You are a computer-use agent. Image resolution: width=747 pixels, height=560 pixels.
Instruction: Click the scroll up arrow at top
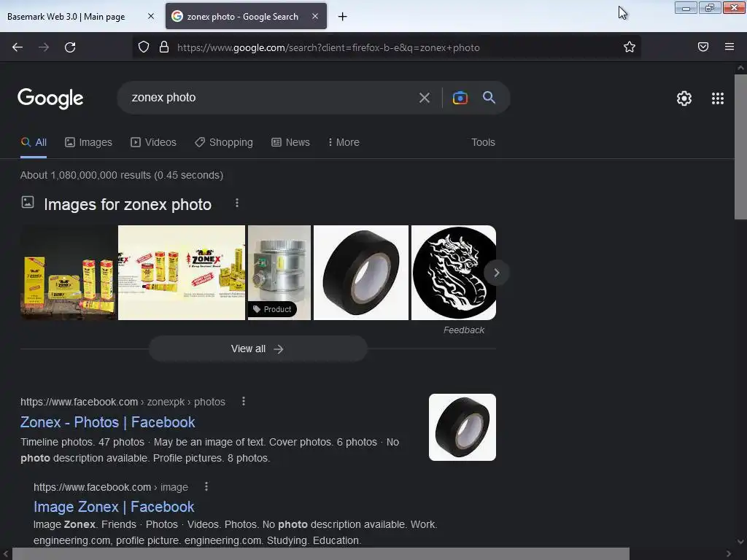(740, 68)
